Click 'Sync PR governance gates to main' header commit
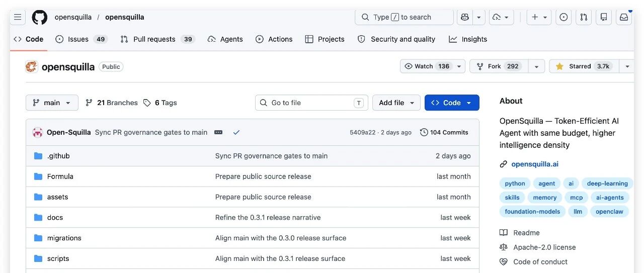644x273 pixels. click(151, 132)
